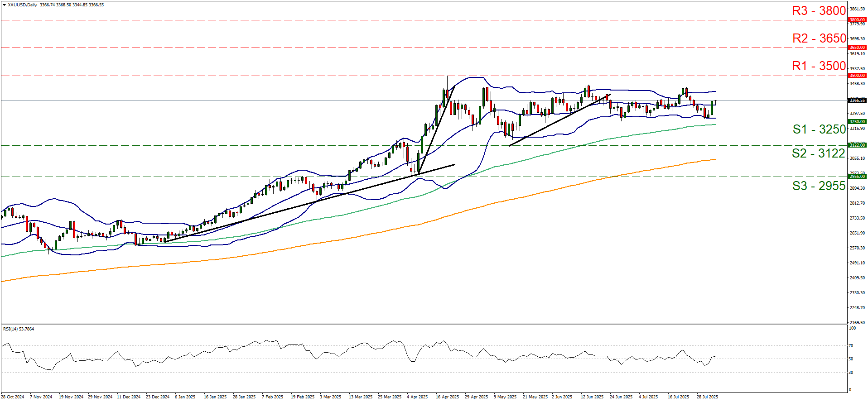
Task: Click the 9 May 2025 date label
Action: 505,397
